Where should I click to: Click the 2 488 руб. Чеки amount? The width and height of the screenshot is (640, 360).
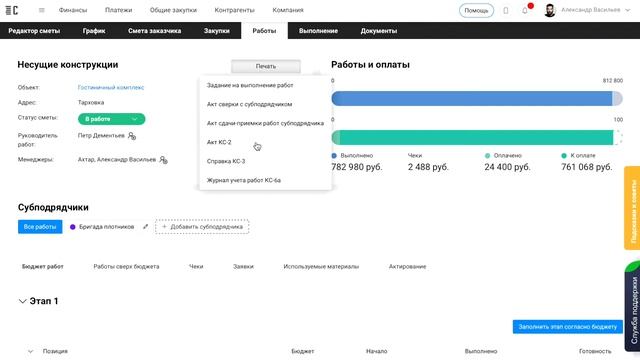click(x=428, y=167)
